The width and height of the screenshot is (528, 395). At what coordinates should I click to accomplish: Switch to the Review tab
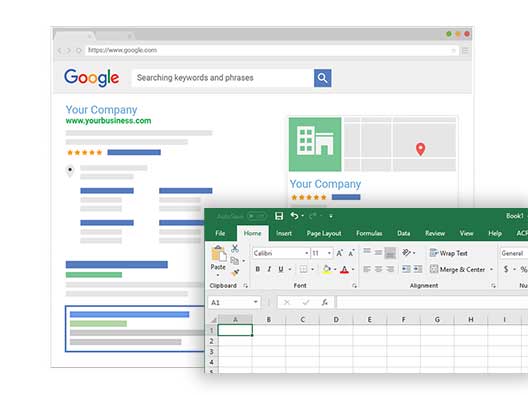click(435, 233)
